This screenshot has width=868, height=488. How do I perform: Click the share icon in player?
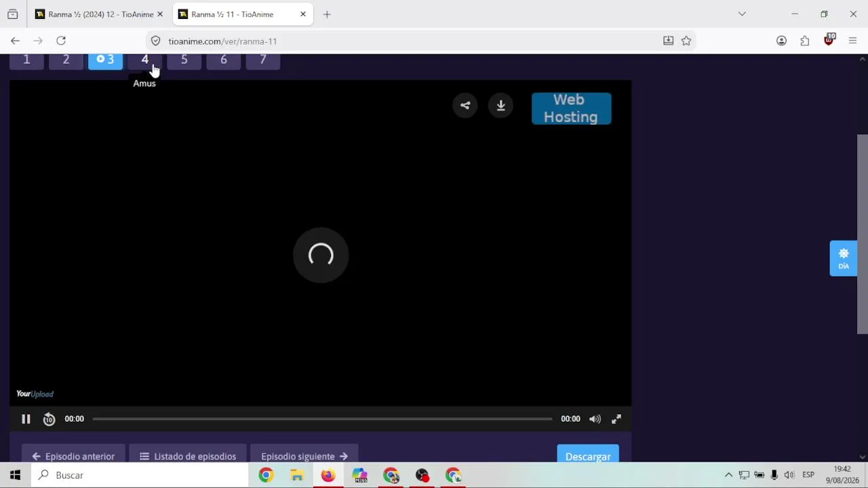pos(465,105)
